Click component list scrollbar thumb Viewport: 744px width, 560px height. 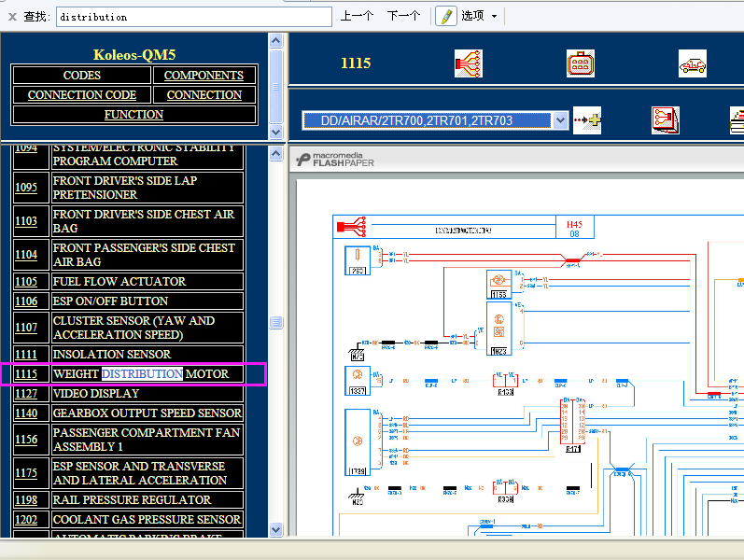point(276,322)
